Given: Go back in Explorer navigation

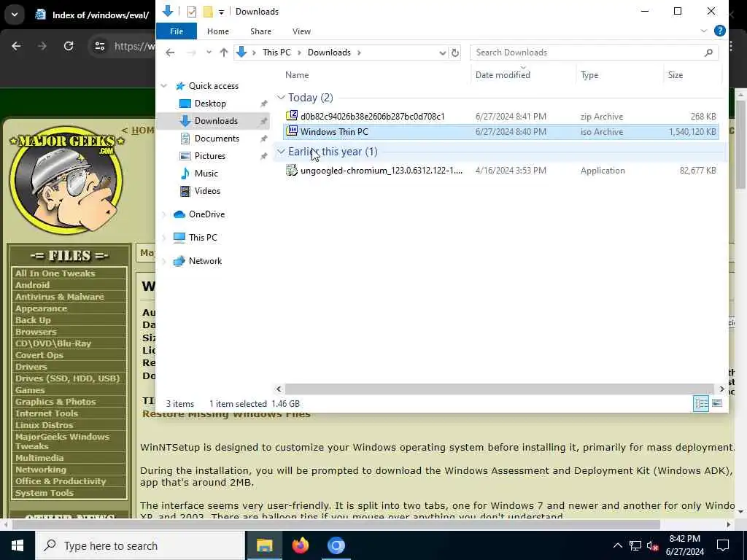Looking at the screenshot, I should coord(170,52).
